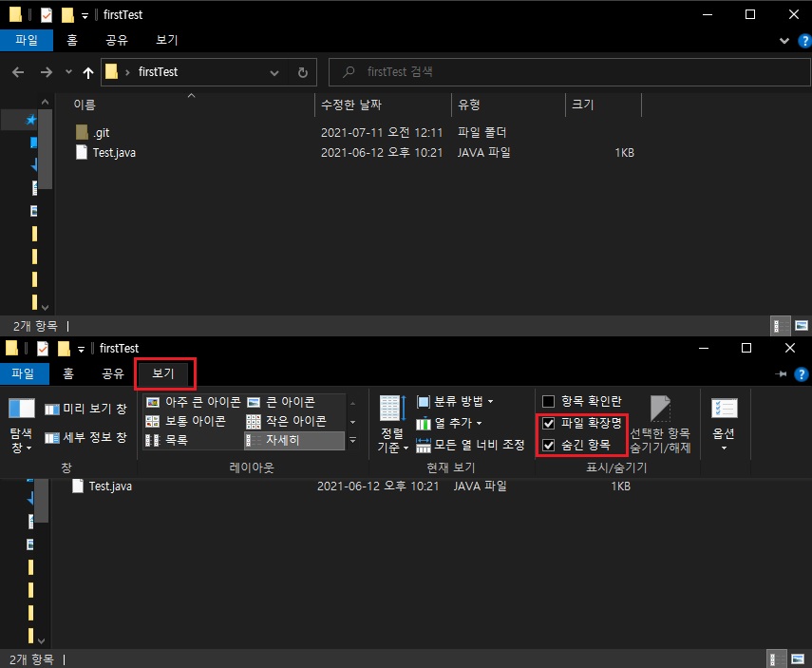Open the 보기 tab in top window
This screenshot has width=812, height=668.
pos(167,40)
